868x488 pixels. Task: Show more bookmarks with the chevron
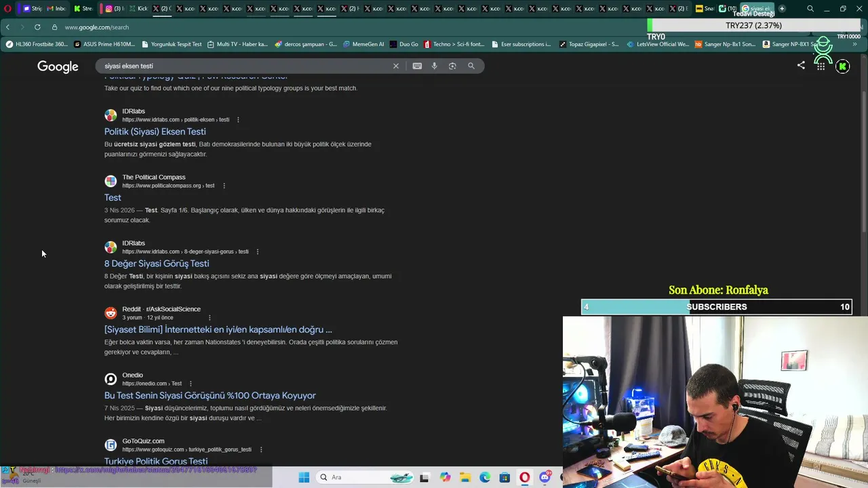point(854,44)
